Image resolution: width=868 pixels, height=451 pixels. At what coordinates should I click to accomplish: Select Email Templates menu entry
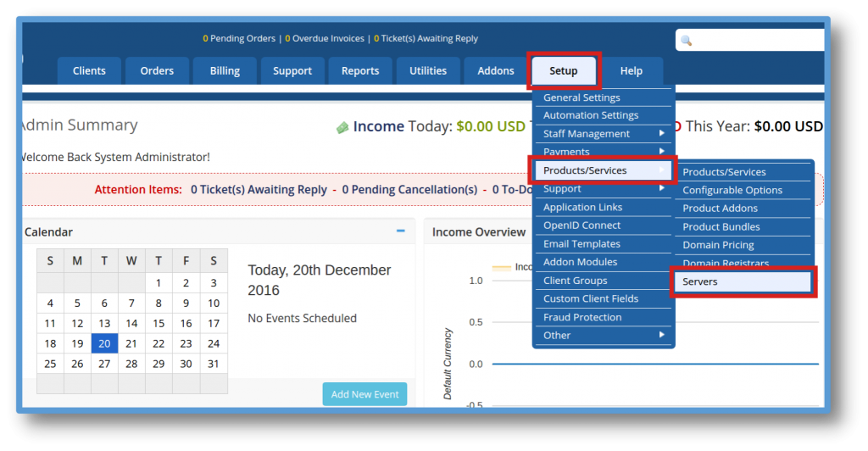point(581,244)
